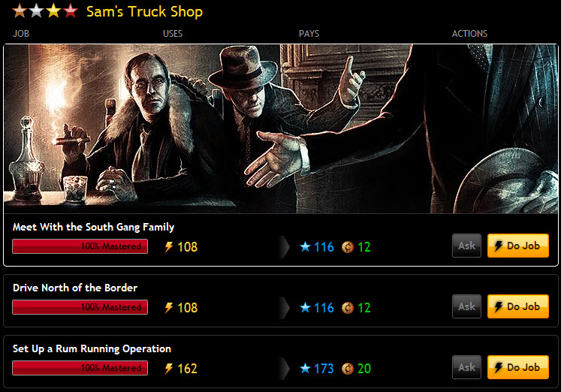Click the 100% Mastered bar for Rum Running Operation

click(80, 368)
